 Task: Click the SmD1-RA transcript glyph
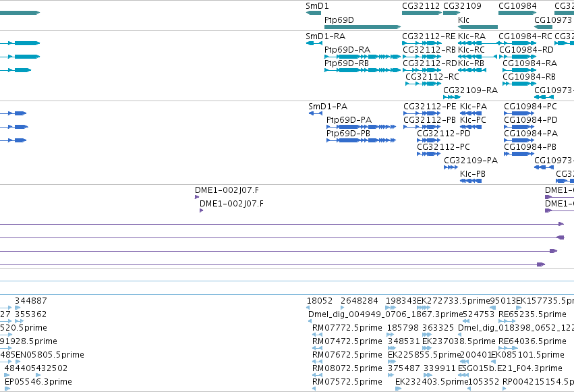314,43
